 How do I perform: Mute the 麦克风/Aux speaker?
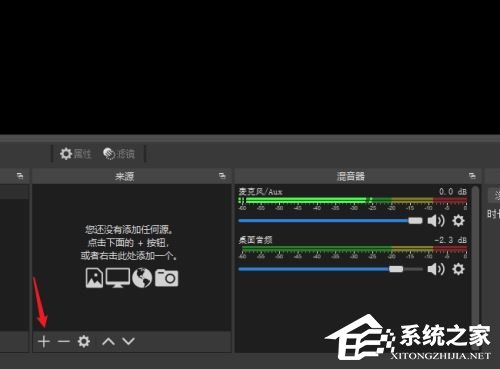436,220
